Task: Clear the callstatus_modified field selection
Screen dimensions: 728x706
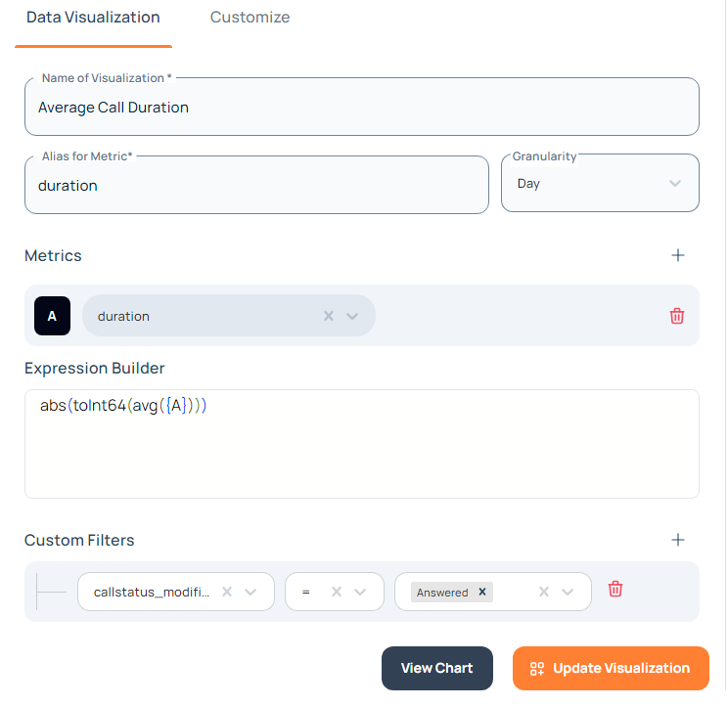Action: [x=227, y=592]
